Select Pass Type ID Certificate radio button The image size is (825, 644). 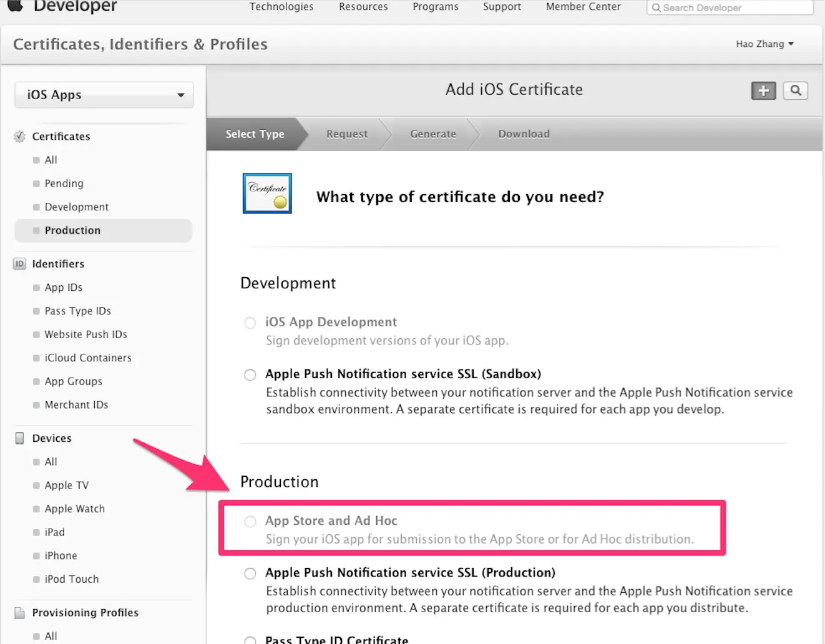pos(250,640)
